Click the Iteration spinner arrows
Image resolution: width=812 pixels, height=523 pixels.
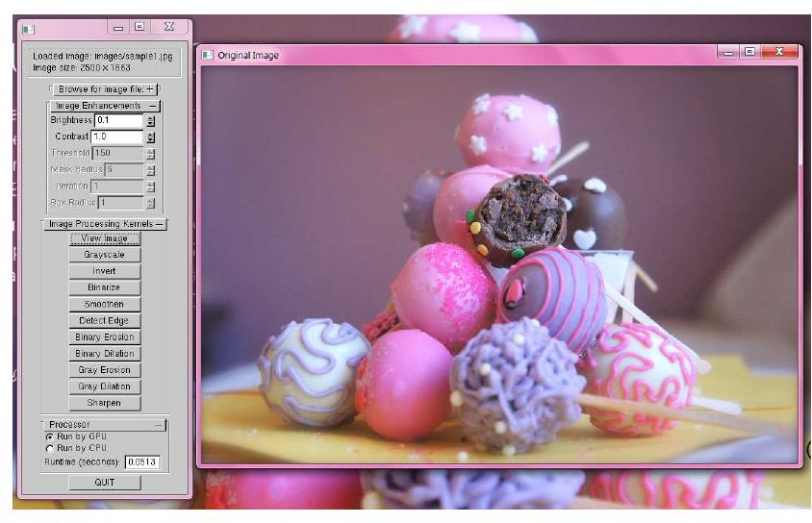click(x=151, y=187)
